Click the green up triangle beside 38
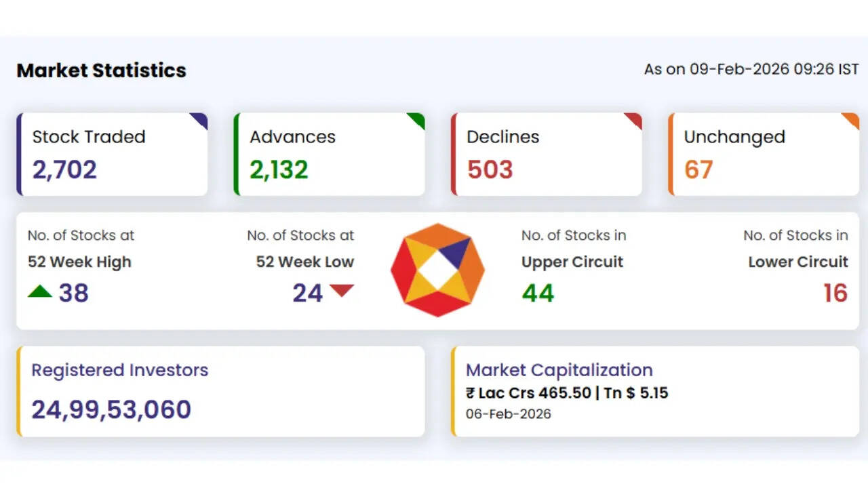The image size is (868, 488). point(40,291)
